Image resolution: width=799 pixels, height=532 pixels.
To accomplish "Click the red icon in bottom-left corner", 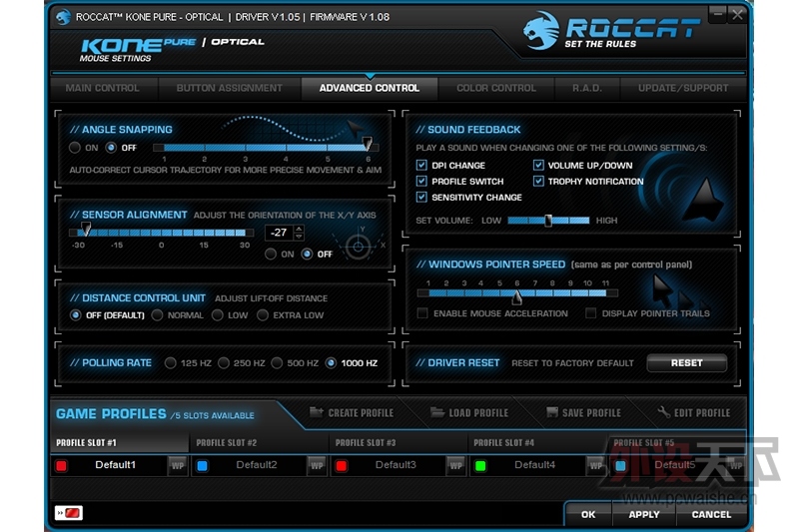I will [x=69, y=513].
